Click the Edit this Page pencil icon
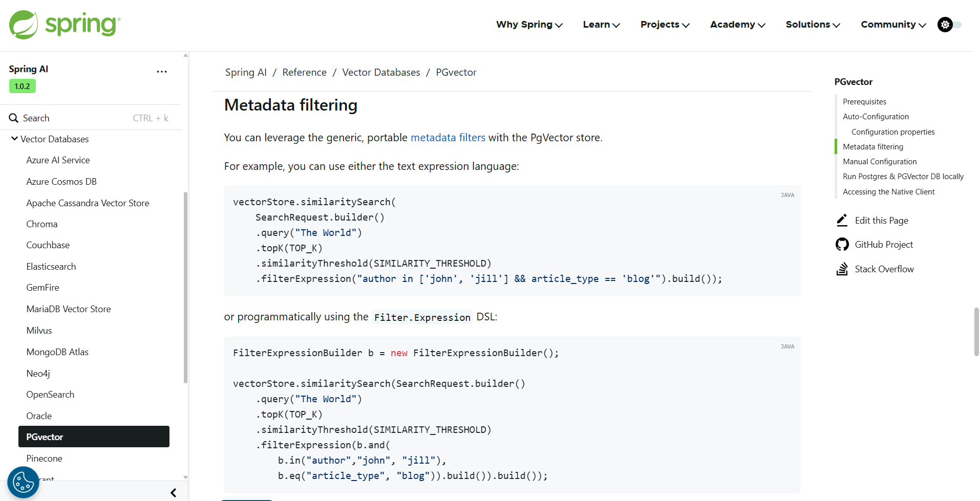Viewport: 980px width, 501px height. [842, 221]
